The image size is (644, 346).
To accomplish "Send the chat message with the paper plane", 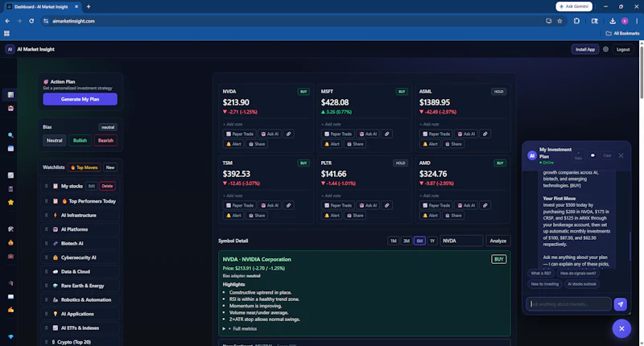I will 620,304.
